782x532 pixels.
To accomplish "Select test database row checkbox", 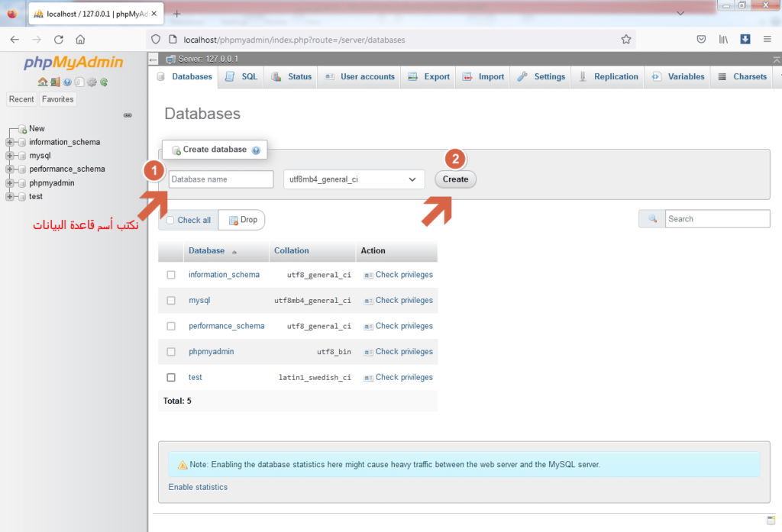I will (171, 377).
